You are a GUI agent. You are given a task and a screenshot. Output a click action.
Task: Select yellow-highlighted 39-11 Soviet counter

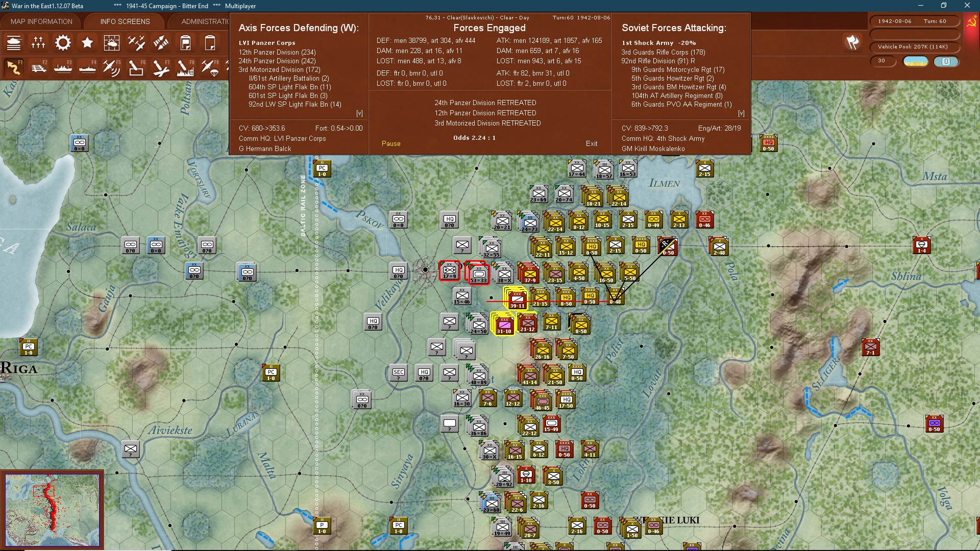(517, 299)
